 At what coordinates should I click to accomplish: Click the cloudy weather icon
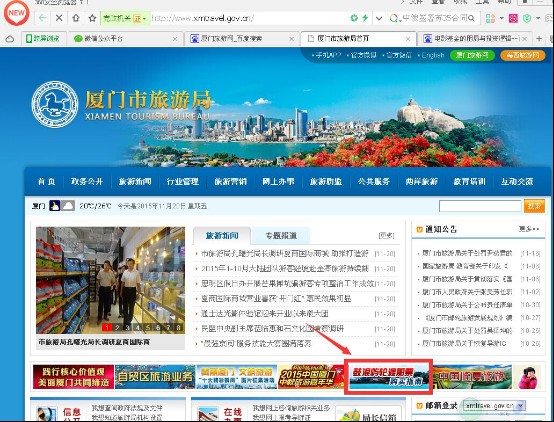click(x=68, y=205)
